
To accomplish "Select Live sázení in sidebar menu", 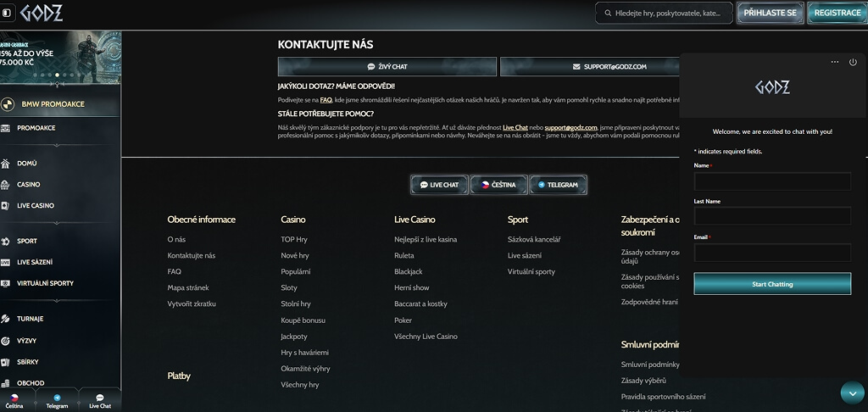I will (35, 262).
